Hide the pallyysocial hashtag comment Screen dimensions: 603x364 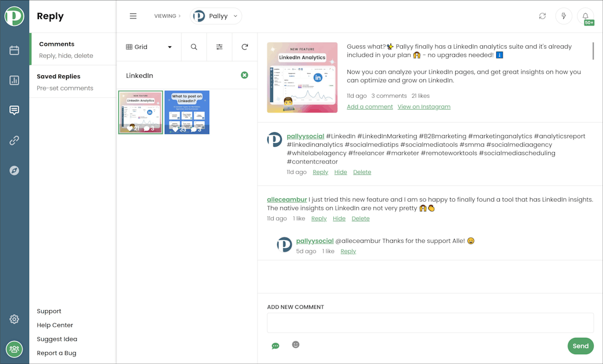[x=341, y=172]
